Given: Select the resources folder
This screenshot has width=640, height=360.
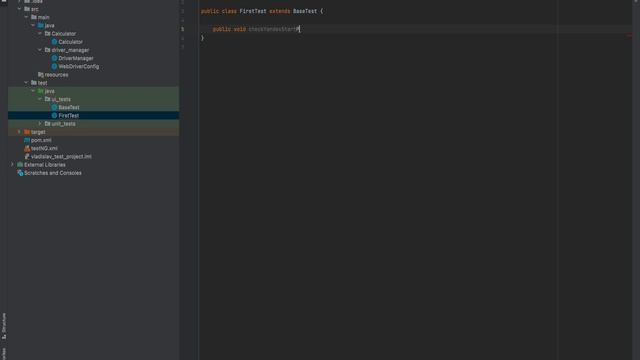Looking at the screenshot, I should click(x=56, y=75).
